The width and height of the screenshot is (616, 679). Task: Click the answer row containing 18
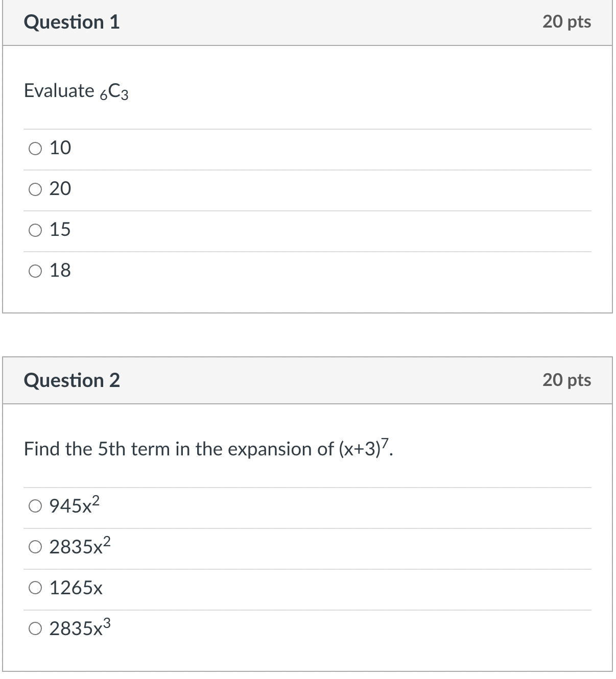click(204, 271)
